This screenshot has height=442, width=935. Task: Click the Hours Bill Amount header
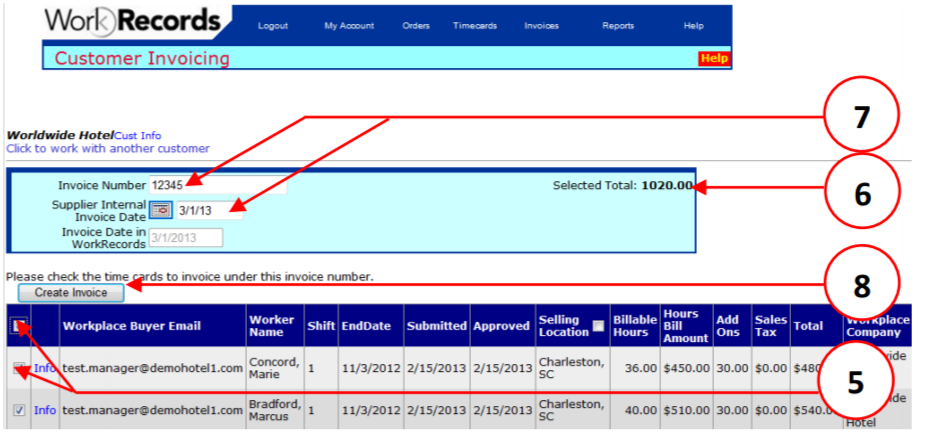tap(686, 326)
